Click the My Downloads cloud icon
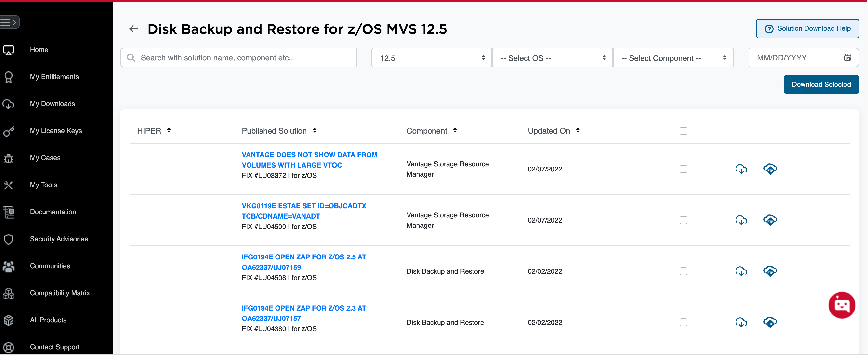 8,104
